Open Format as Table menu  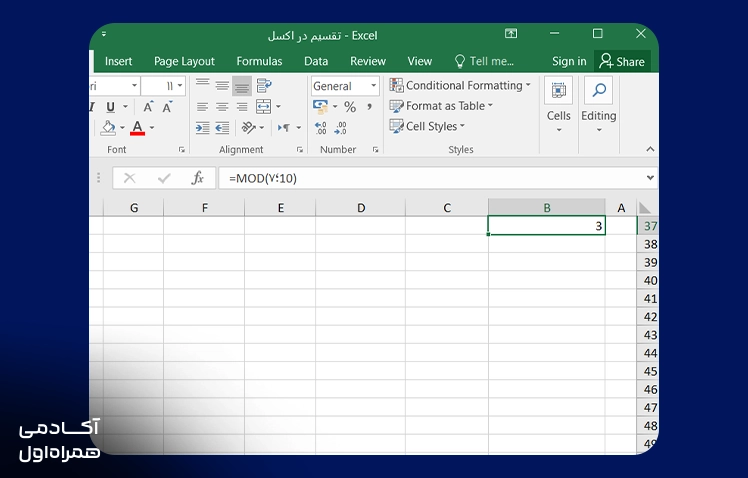(441, 106)
